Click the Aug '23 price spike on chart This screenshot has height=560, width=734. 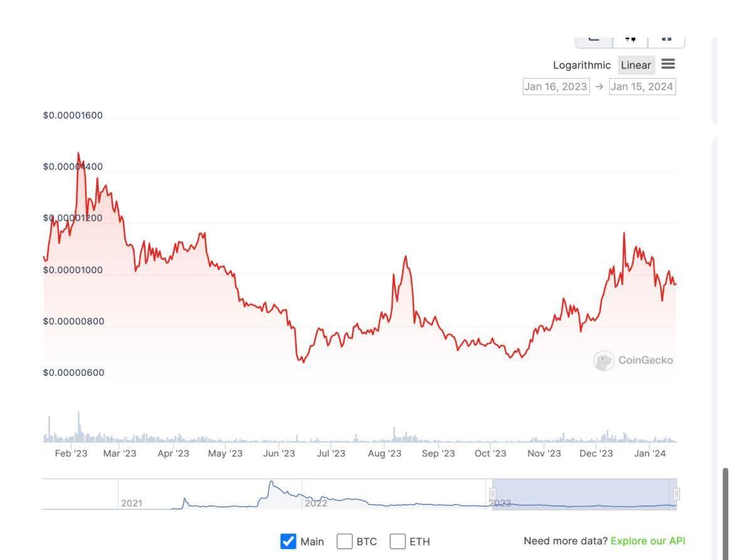405,257
